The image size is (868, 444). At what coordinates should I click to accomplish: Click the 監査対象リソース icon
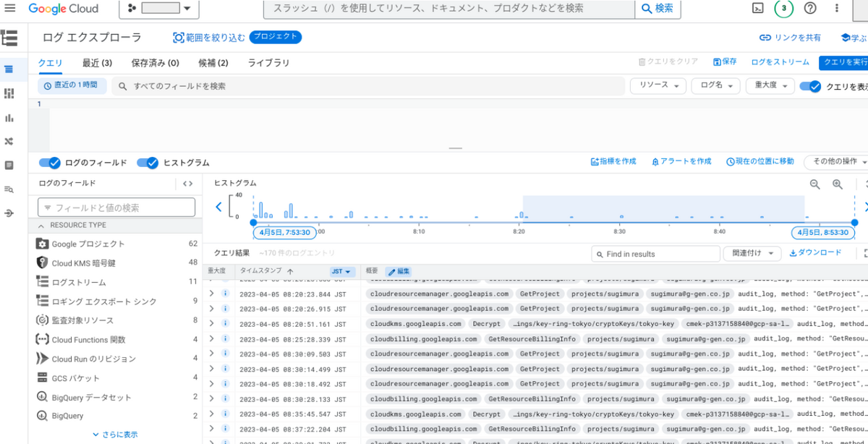point(42,320)
